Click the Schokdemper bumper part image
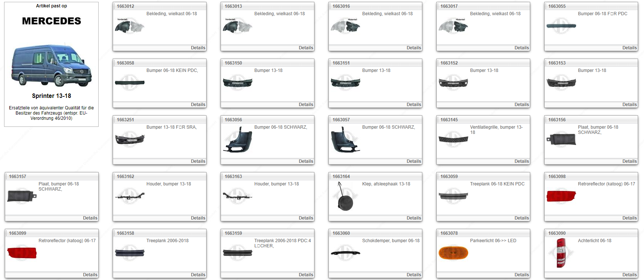This screenshot has height=280, width=644. [345, 253]
